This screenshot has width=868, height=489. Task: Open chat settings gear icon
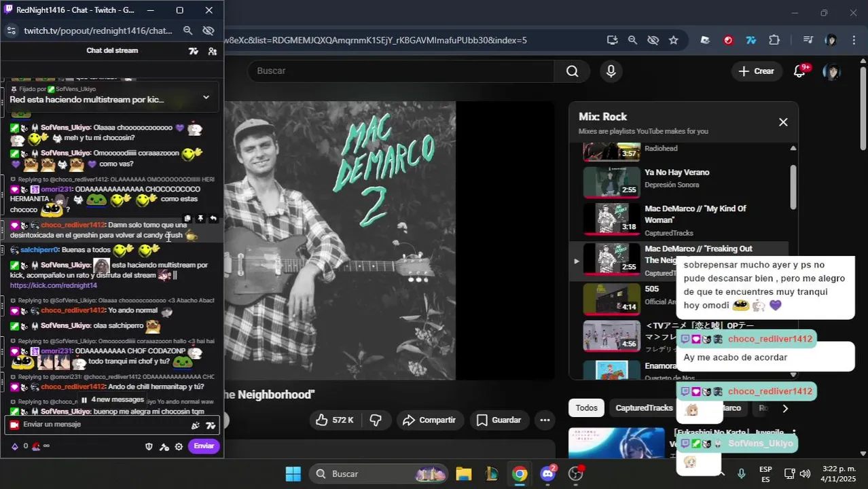[179, 446]
